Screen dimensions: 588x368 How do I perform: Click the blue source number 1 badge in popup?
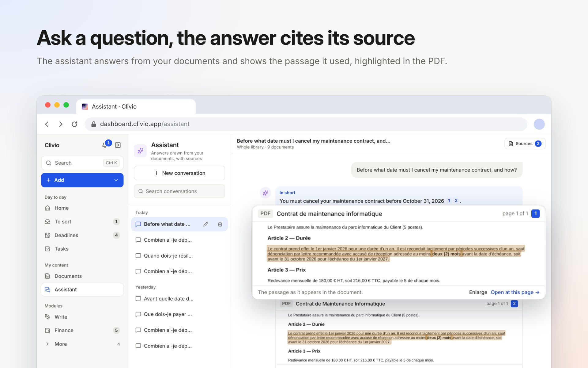[535, 213]
